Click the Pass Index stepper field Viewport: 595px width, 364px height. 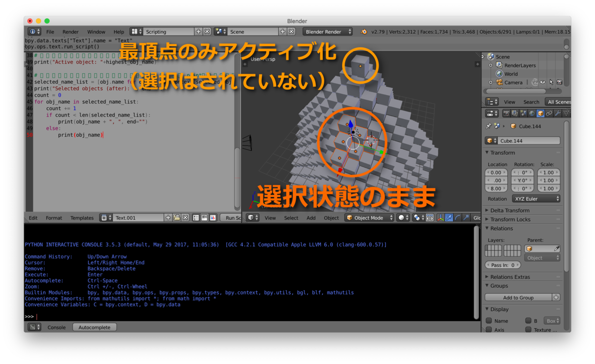click(502, 264)
